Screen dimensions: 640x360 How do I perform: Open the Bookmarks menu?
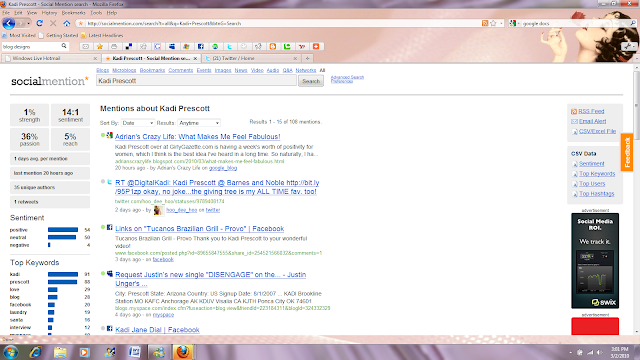coord(73,13)
